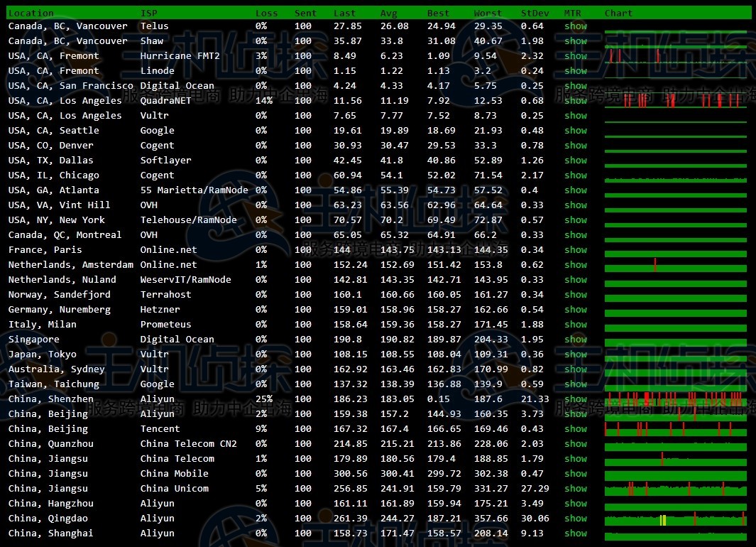Image resolution: width=756 pixels, height=547 pixels.
Task: Click the Hurricane FMT2 ISP cell
Action: 180,56
